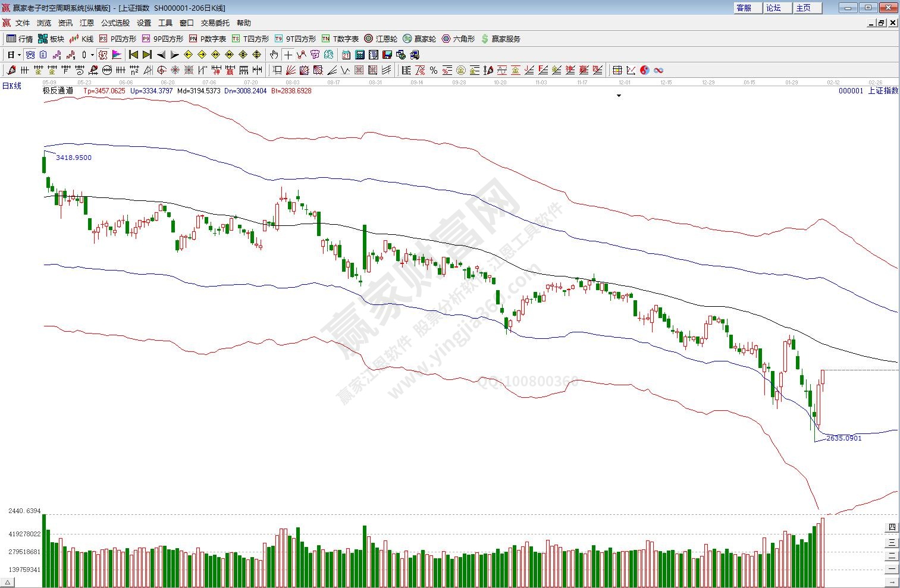Viewport: 900px width, 588px height.
Task: Click the hand pan tool icon
Action: click(x=274, y=55)
